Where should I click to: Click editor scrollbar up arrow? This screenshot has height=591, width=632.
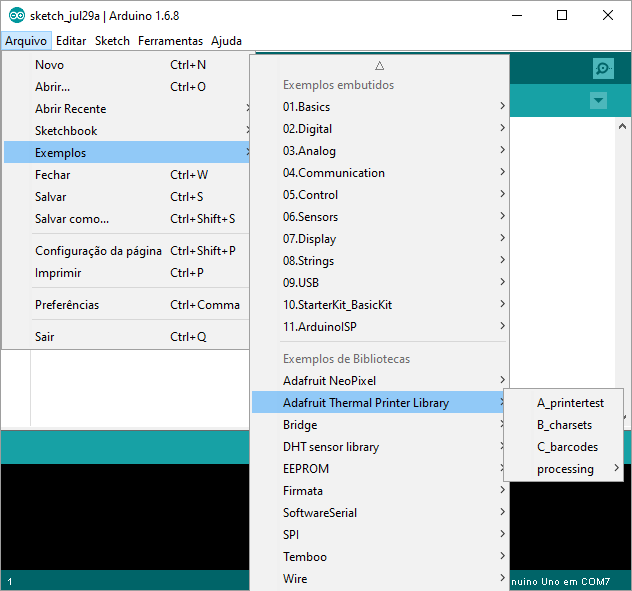pos(622,127)
